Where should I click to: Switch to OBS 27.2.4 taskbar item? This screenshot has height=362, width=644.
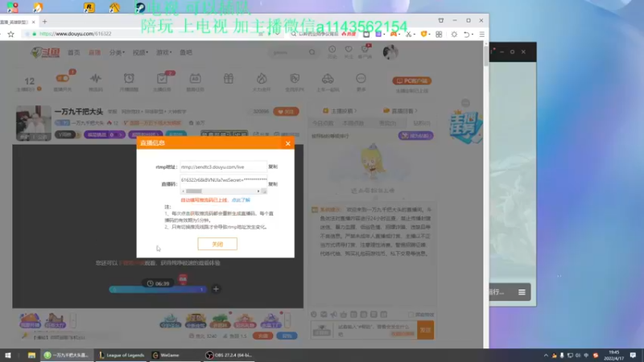(x=229, y=355)
